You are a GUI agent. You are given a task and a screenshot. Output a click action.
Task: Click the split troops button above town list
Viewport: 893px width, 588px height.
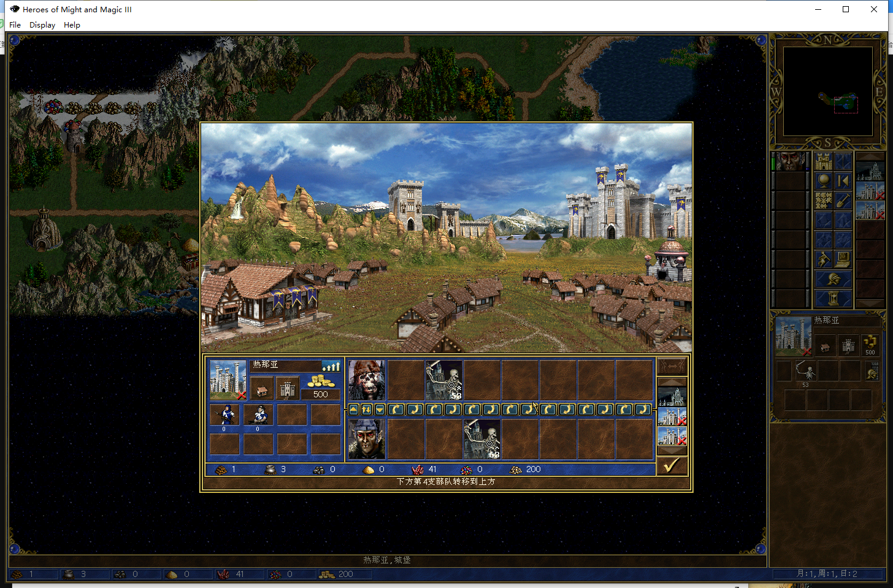click(672, 367)
